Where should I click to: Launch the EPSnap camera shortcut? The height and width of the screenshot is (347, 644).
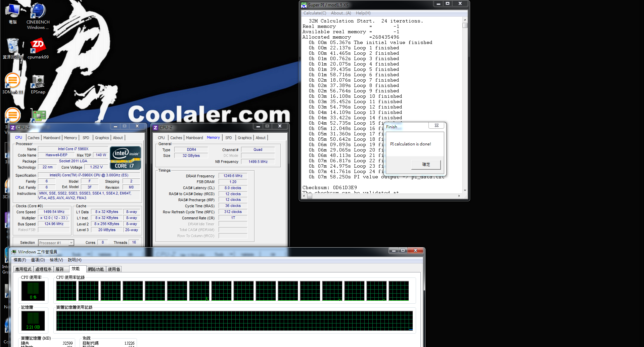(38, 84)
